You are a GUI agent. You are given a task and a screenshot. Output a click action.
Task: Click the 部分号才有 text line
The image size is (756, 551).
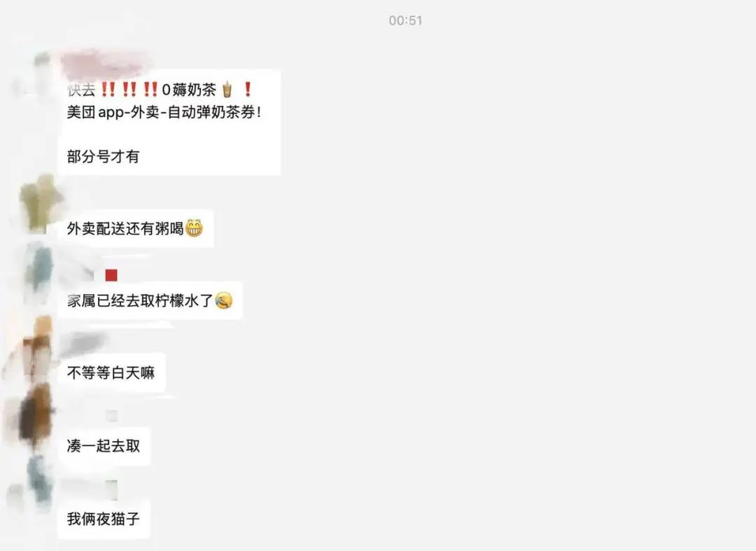point(103,156)
